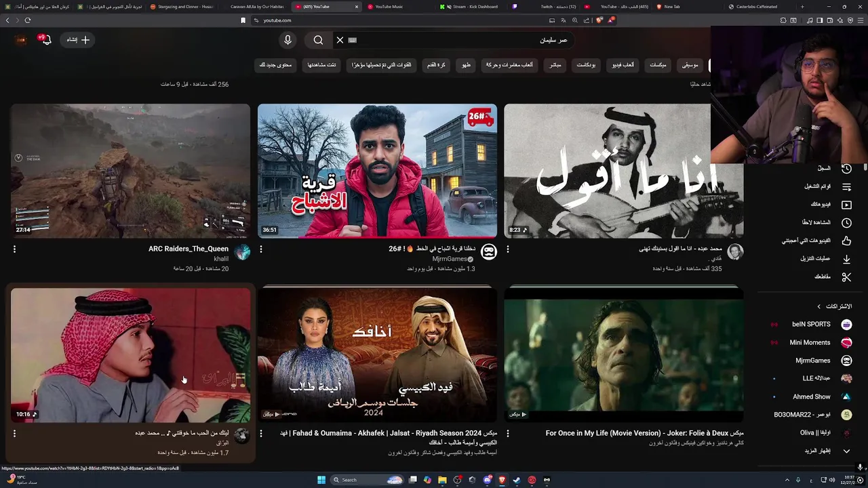The image size is (868, 488).
Task: Select the طهو cooking filter chip
Action: (x=466, y=65)
